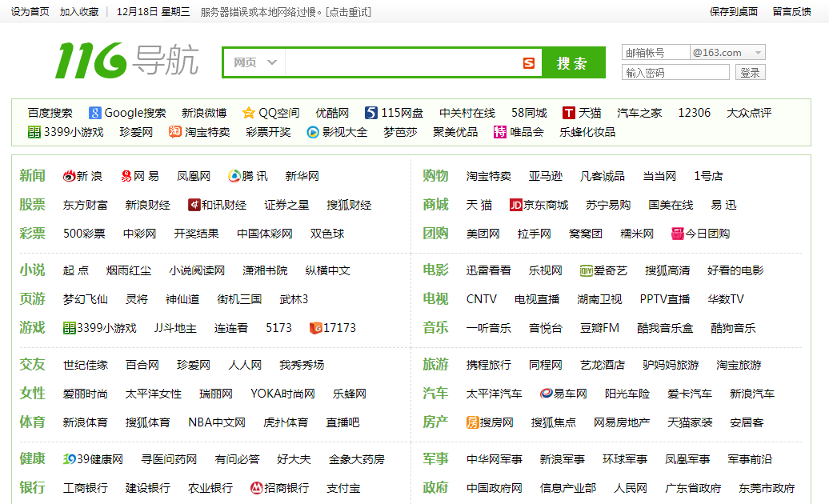
Task: Open 网易 news link with red icon
Action: (140, 176)
